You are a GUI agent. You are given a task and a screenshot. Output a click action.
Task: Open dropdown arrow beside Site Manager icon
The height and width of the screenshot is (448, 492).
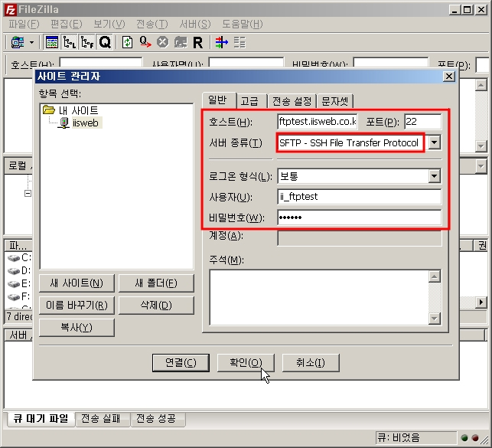31,42
